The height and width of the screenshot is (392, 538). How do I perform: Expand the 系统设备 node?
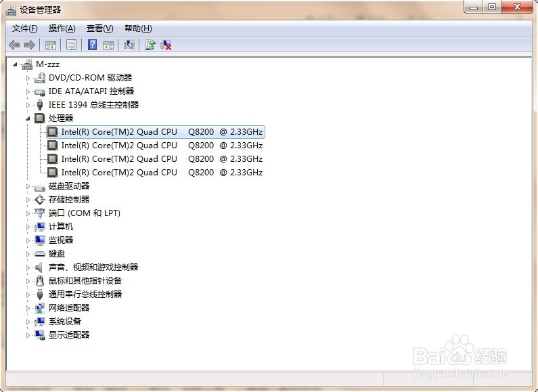(x=28, y=322)
